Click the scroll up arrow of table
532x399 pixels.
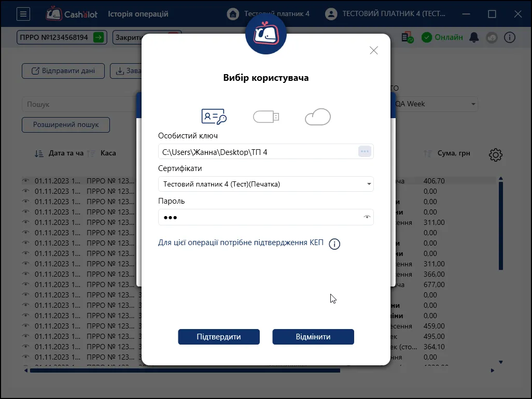point(501,178)
